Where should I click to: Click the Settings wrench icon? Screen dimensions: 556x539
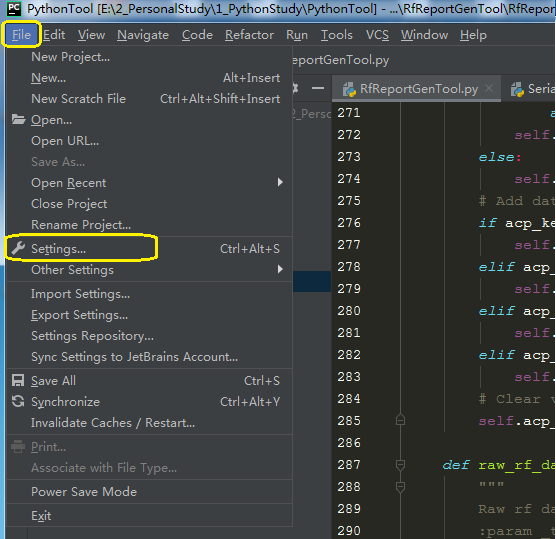point(18,248)
